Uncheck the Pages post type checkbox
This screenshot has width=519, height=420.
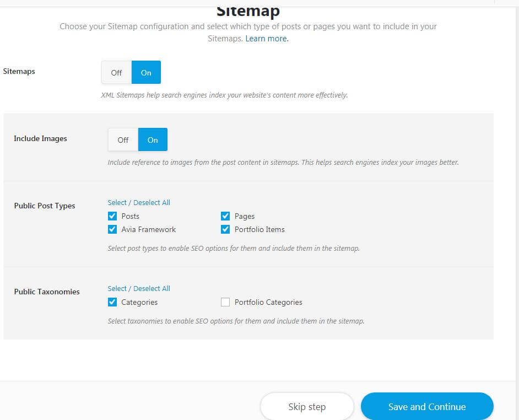coord(225,216)
